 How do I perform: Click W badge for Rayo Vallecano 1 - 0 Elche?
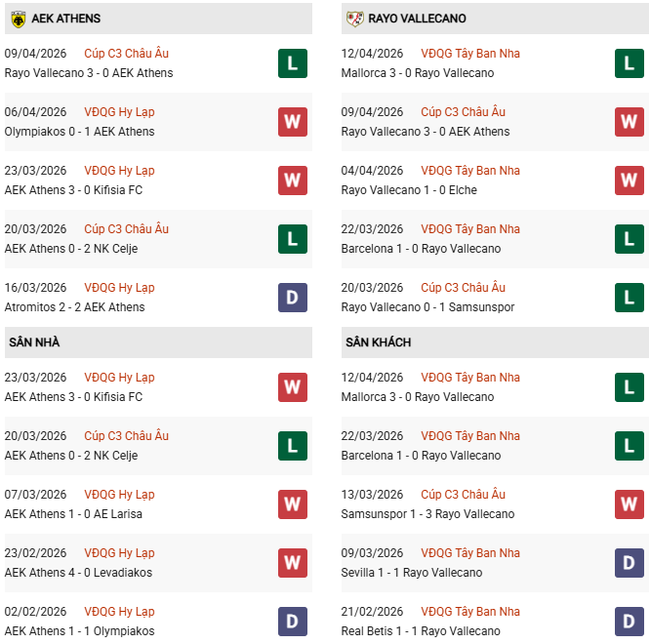[630, 181]
